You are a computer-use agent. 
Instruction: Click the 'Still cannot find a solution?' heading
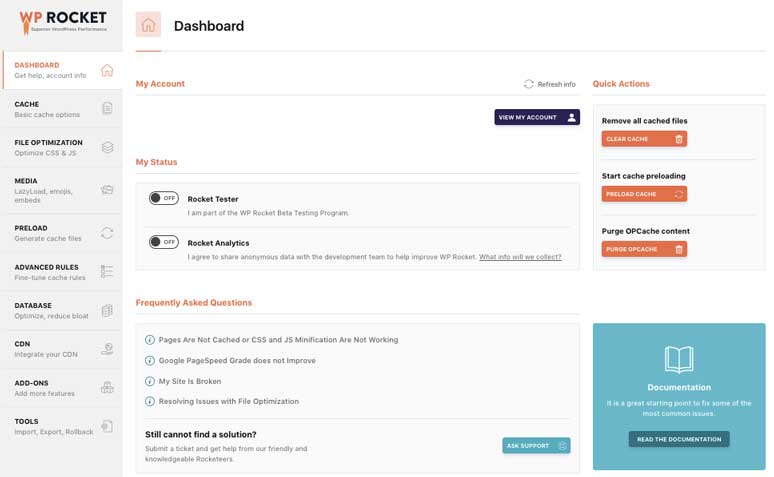[201, 435]
